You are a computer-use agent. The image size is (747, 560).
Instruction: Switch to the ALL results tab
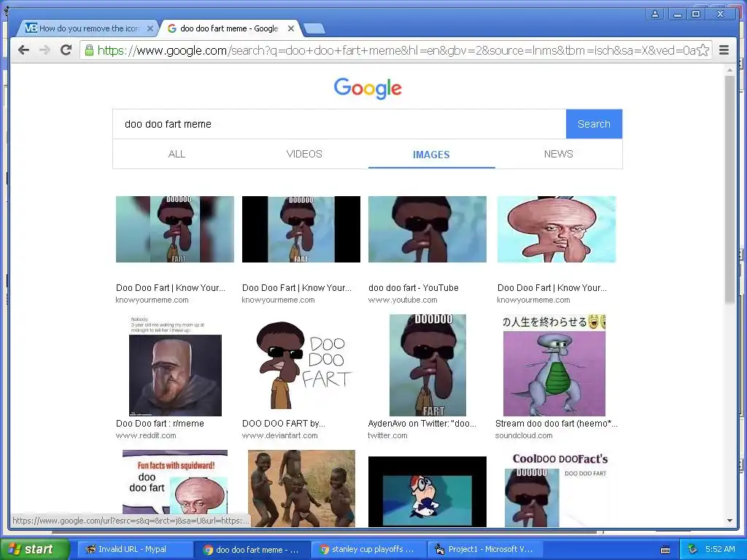tap(177, 154)
